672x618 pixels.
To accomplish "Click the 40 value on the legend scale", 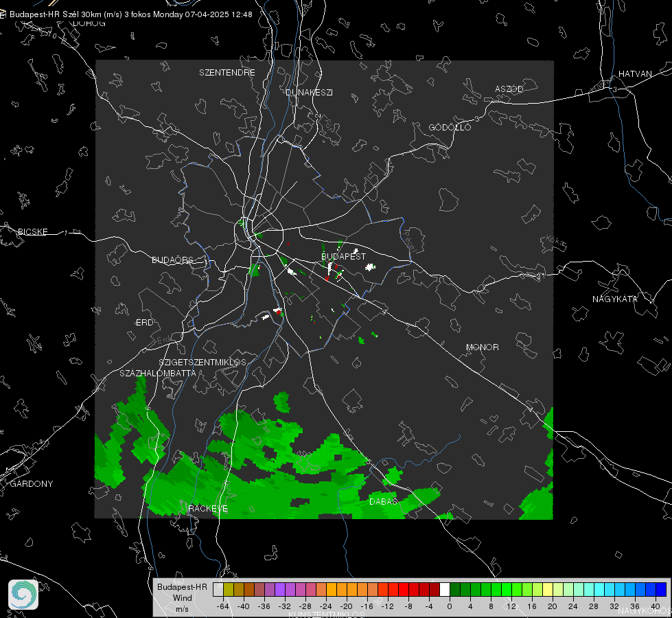I will click(x=656, y=606).
